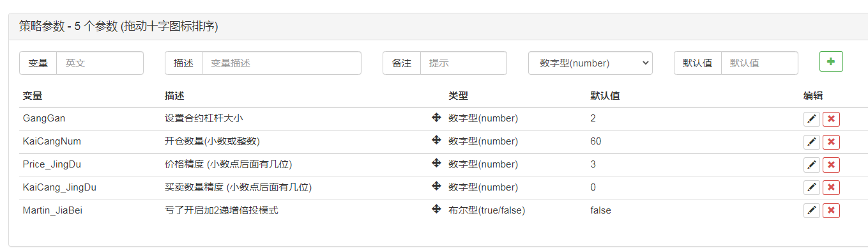
Task: Click the 默认值 default value input
Action: click(759, 63)
